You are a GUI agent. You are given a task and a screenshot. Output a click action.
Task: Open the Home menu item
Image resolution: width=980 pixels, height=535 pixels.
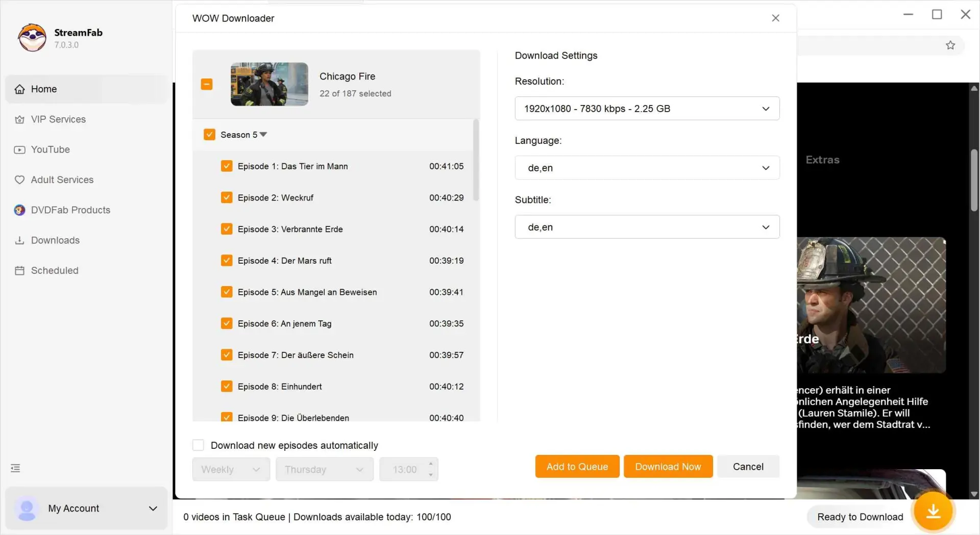coord(86,89)
